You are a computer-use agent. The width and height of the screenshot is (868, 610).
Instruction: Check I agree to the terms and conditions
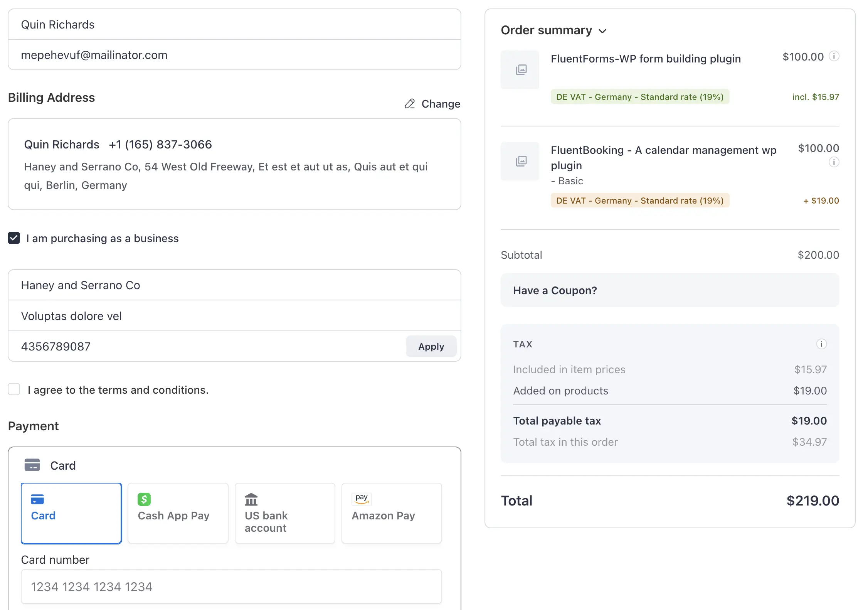[x=14, y=389]
